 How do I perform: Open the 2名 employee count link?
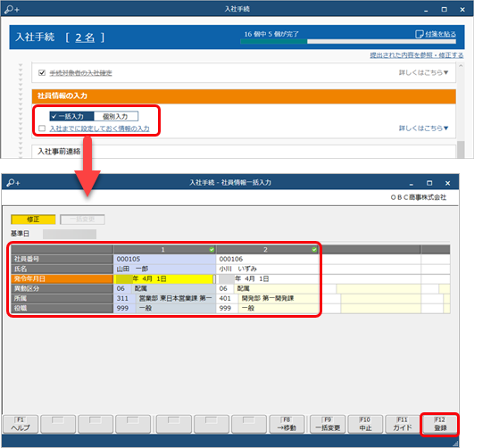tap(85, 37)
